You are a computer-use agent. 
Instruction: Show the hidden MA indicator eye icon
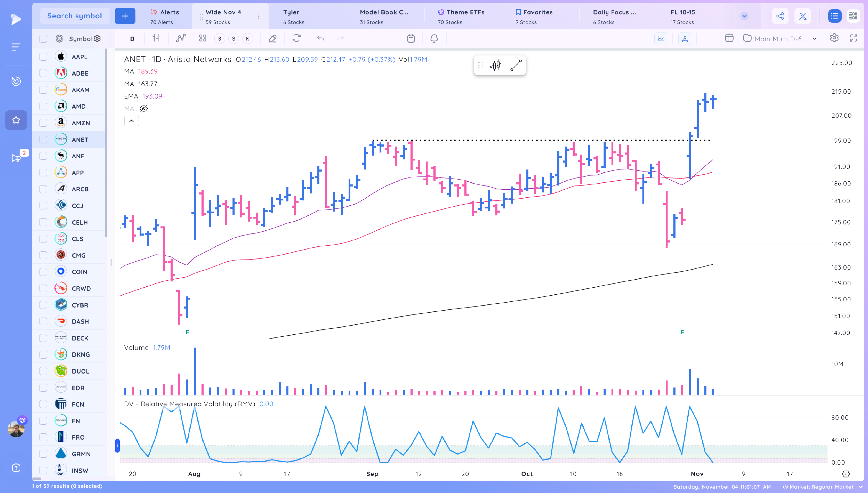click(x=143, y=109)
